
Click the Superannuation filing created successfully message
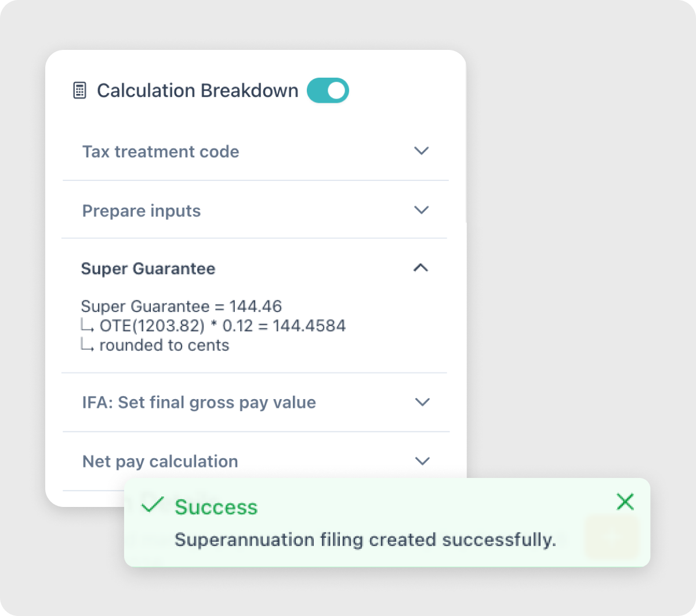[365, 540]
